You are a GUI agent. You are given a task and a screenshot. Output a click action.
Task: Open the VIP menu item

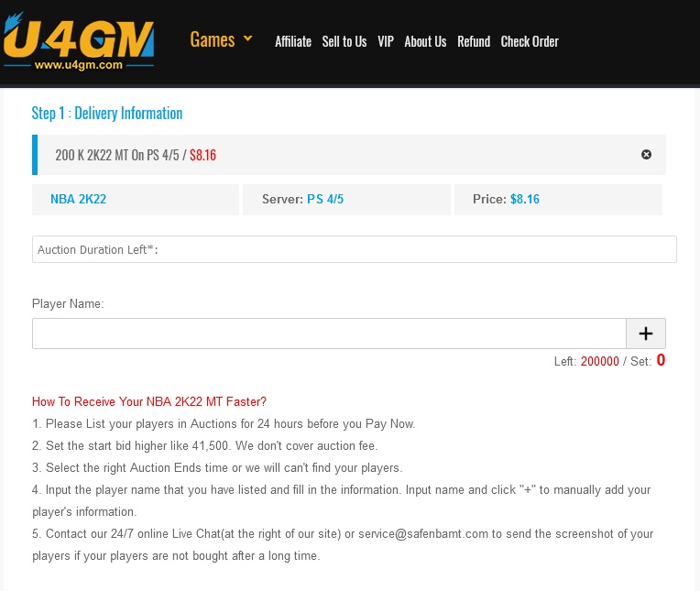(x=386, y=41)
